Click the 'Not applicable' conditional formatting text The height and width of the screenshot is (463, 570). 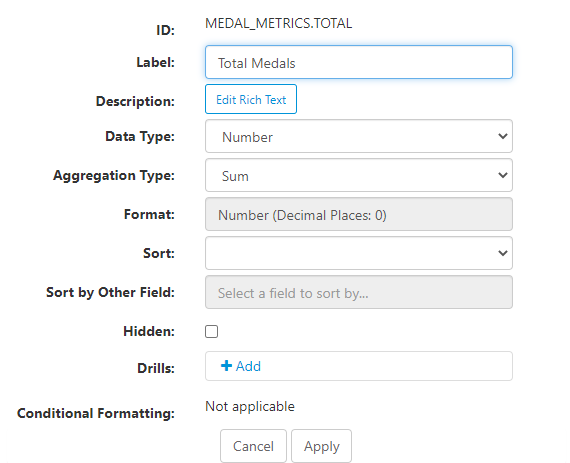[250, 407]
